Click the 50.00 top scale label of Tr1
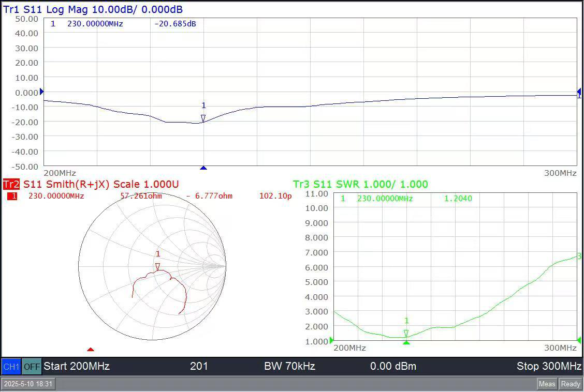 tap(26, 19)
